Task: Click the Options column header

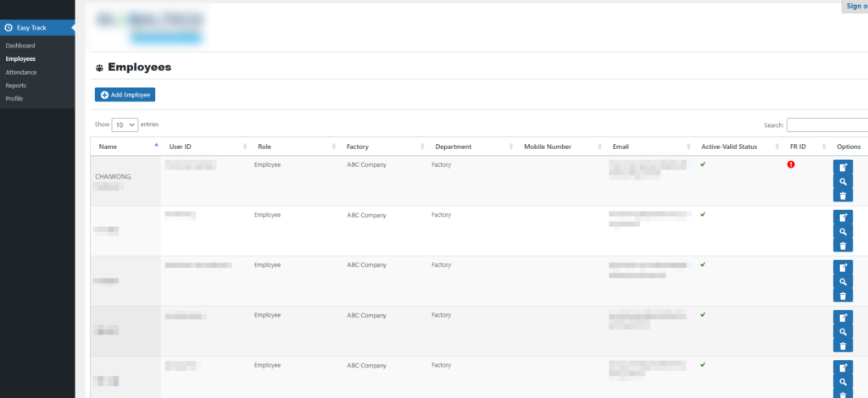Action: tap(849, 146)
